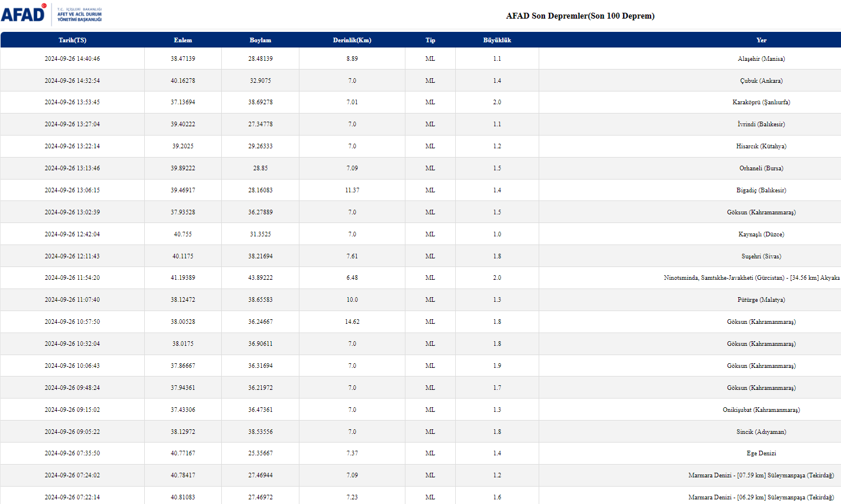Image resolution: width=841 pixels, height=504 pixels.
Task: Click the 'AFAD Son Depremler' page title
Action: [x=580, y=16]
